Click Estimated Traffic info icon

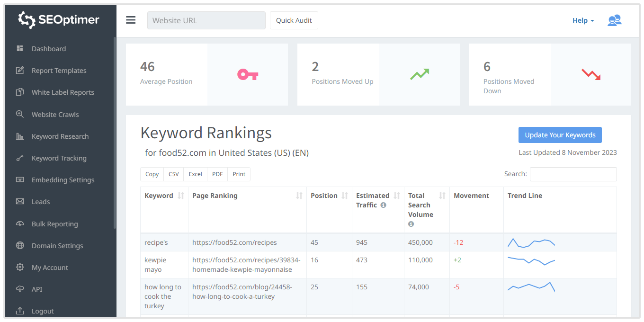click(x=383, y=205)
